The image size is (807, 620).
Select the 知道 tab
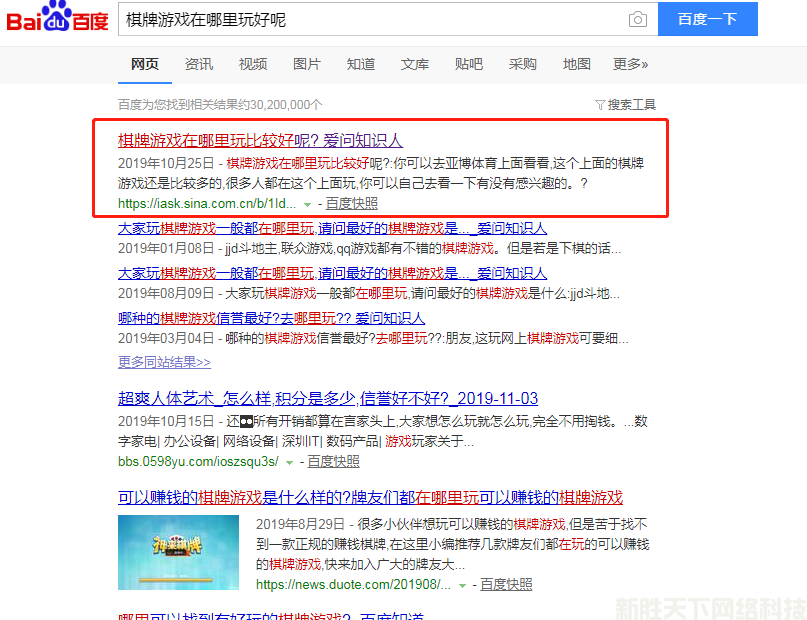(361, 64)
